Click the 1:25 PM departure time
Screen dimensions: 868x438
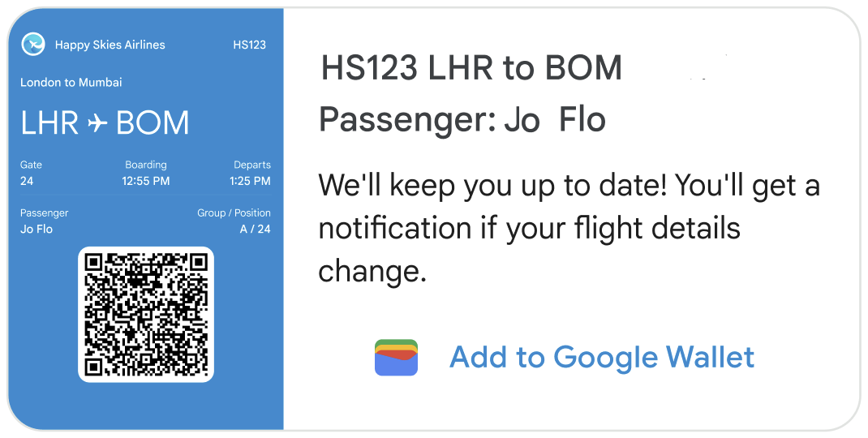250,181
